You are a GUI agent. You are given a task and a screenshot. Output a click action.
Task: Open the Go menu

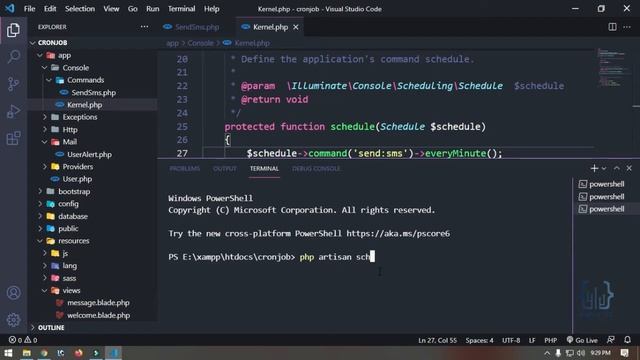(x=133, y=9)
